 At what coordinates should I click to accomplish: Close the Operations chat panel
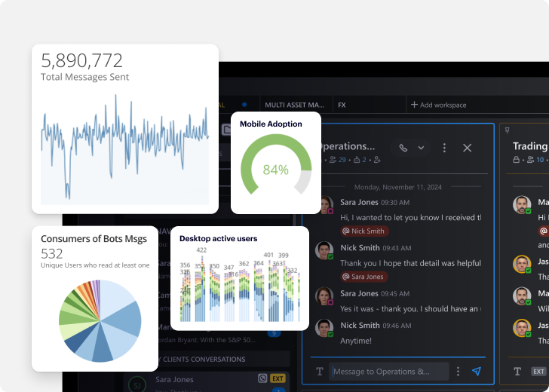tap(468, 148)
